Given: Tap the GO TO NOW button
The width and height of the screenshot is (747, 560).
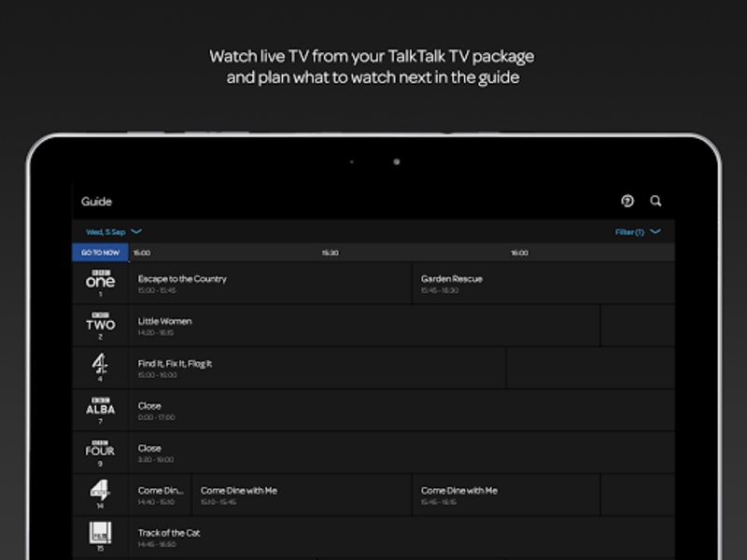Looking at the screenshot, I should (100, 252).
